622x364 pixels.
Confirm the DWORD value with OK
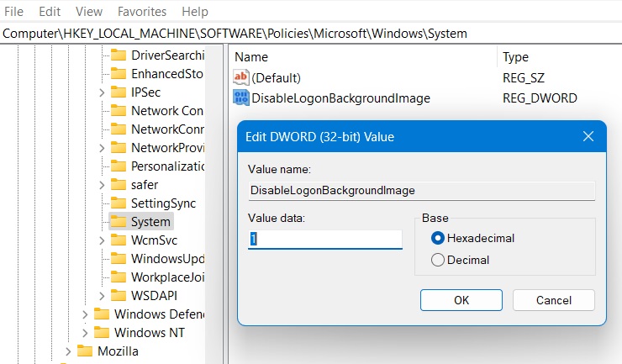(x=461, y=300)
